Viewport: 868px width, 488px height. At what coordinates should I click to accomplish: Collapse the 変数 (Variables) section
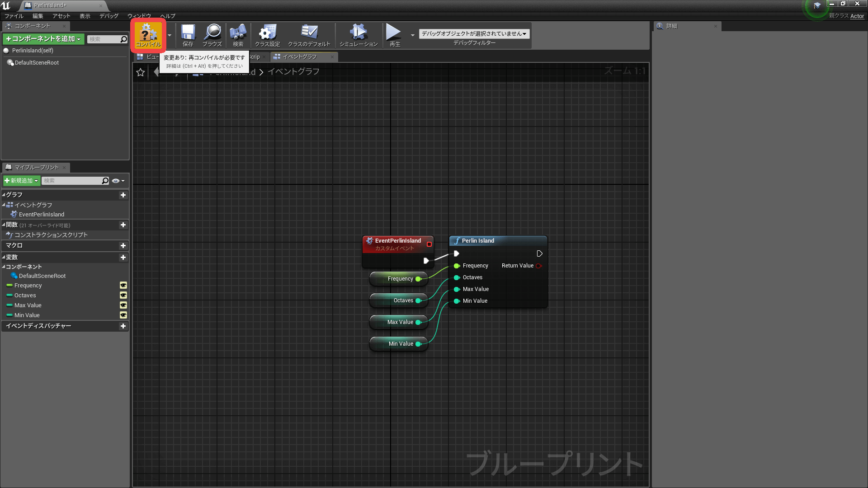tap(4, 257)
